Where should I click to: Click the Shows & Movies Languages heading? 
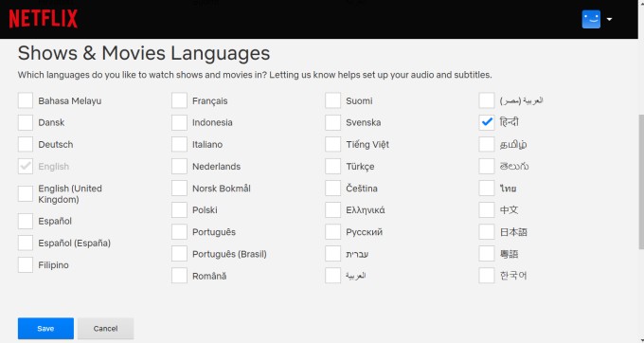coord(144,53)
